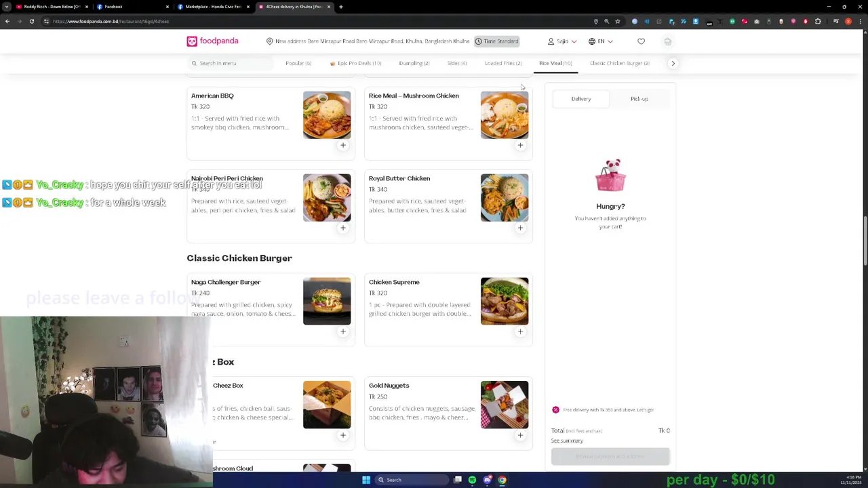Open the Royal Butter Chicken photo

tap(505, 198)
